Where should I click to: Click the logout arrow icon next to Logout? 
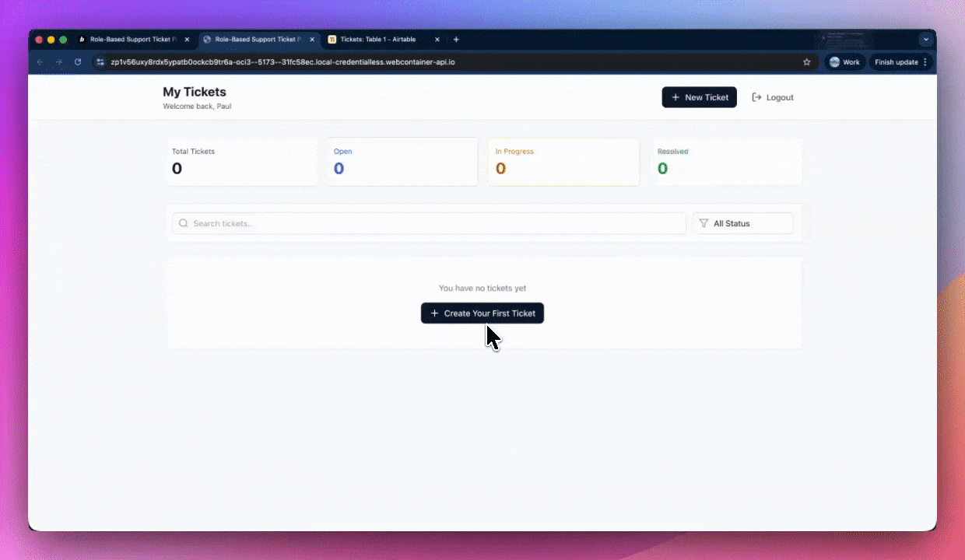[756, 96]
